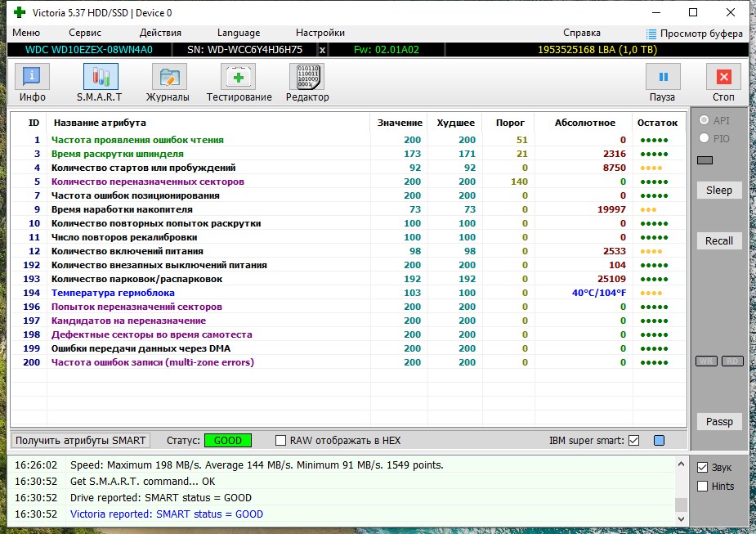Enable the Hints checkbox
Image resolution: width=756 pixels, height=534 pixels.
pos(703,487)
